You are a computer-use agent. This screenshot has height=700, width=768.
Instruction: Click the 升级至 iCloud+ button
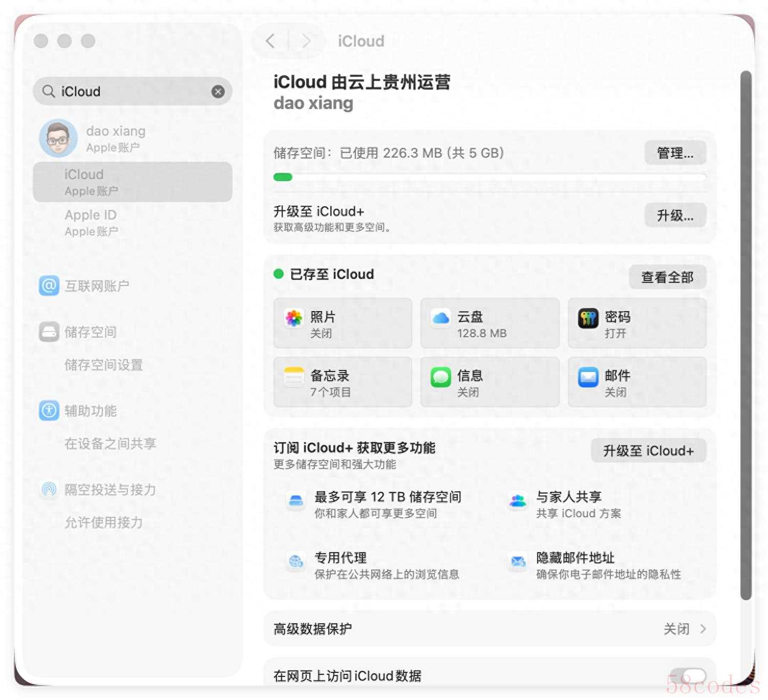tap(649, 450)
